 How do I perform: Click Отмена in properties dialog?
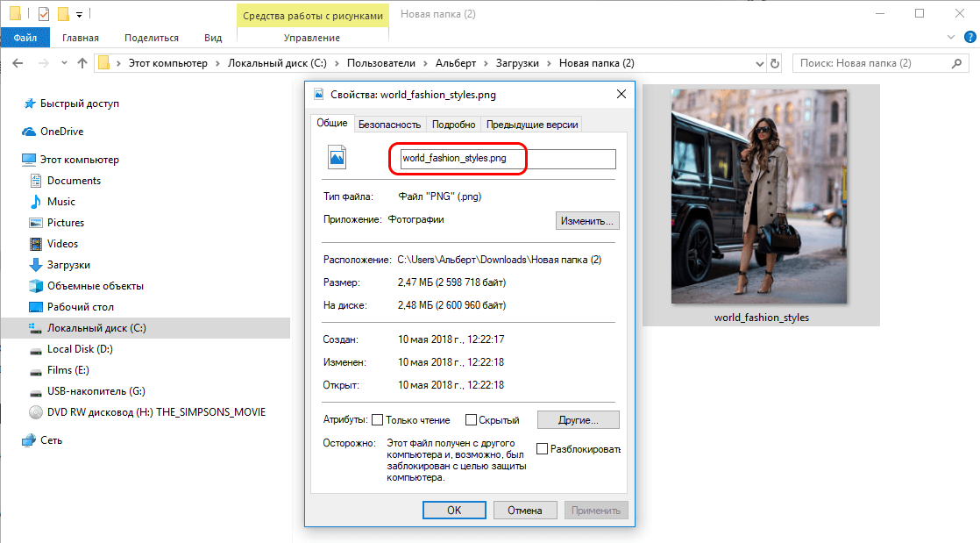pos(525,511)
